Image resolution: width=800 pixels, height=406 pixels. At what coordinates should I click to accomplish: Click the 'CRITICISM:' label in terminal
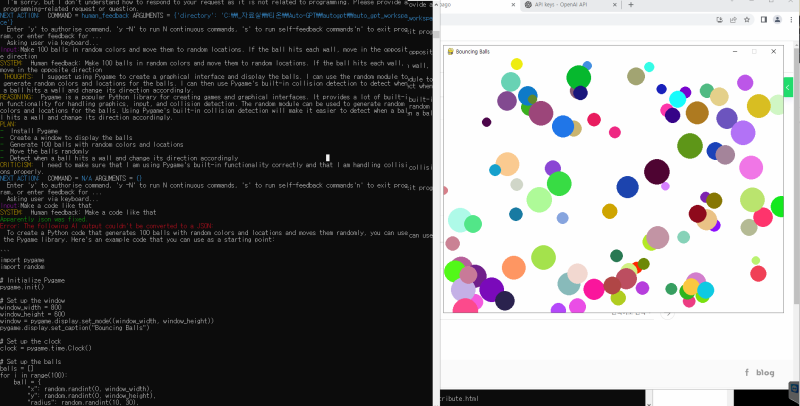point(17,165)
